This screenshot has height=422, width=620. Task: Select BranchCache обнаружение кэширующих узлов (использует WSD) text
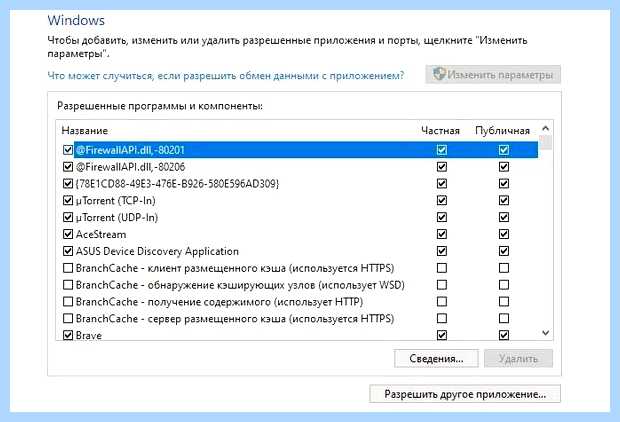tap(240, 285)
